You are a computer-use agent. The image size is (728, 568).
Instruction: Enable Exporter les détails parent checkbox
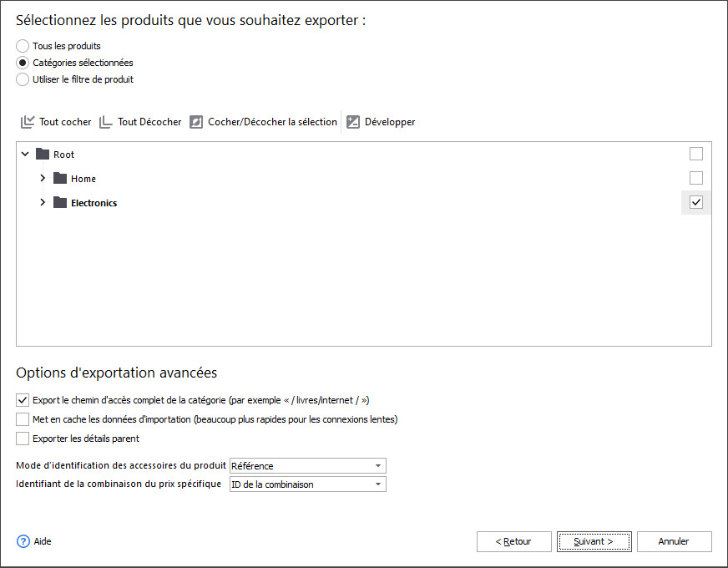click(23, 439)
